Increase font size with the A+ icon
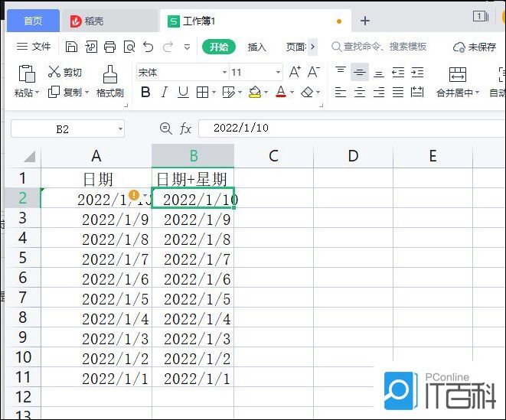 [295, 72]
